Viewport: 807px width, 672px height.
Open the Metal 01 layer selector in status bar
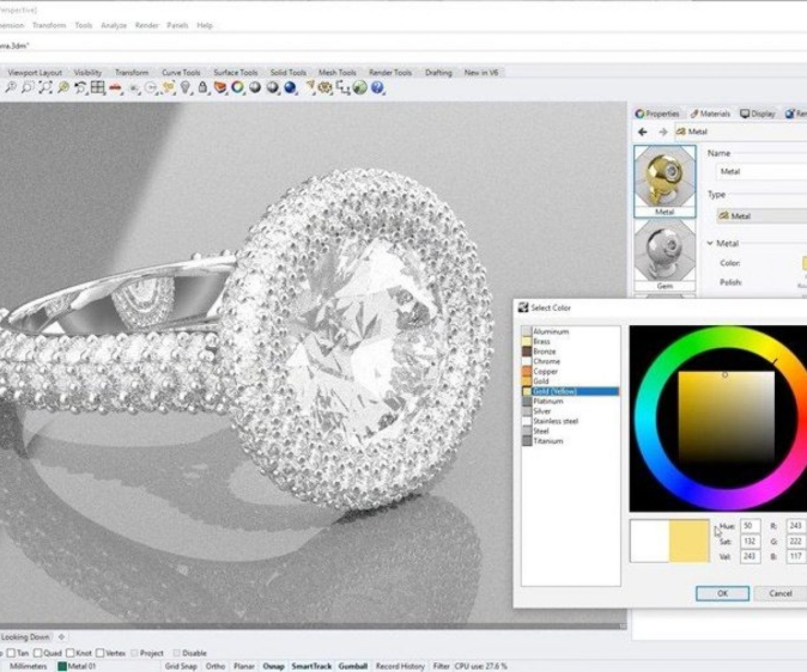77,666
